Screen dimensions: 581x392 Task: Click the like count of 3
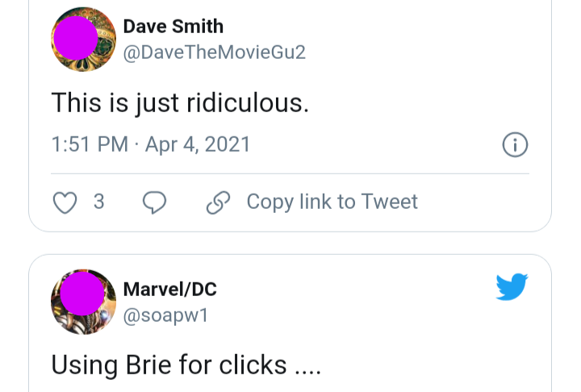pos(98,202)
